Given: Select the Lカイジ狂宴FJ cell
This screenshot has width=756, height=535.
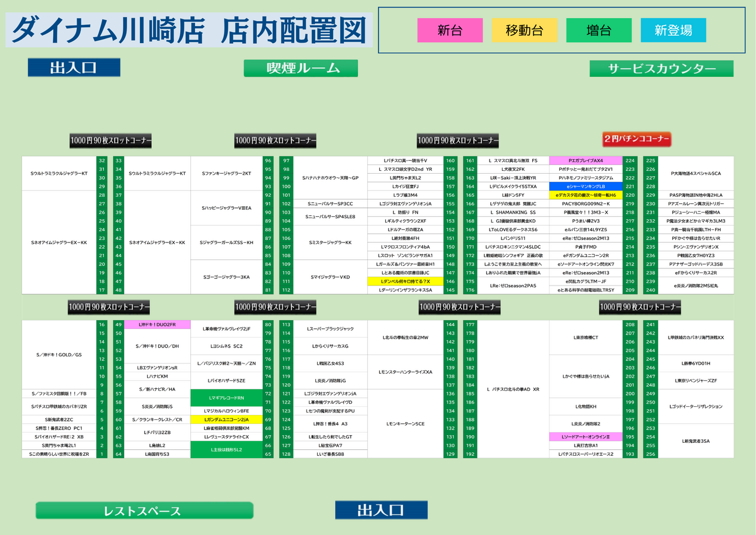Looking at the screenshot, I should [x=406, y=186].
